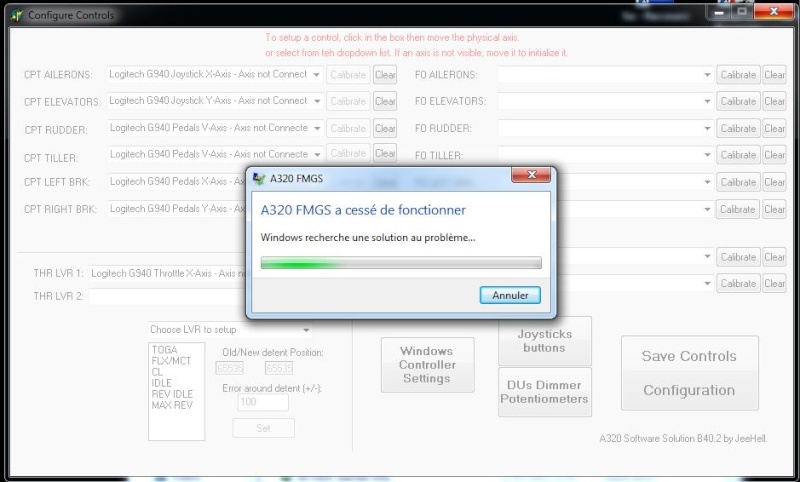The width and height of the screenshot is (800, 482).
Task: Select FLX/MCT in the detent list
Action: tap(171, 361)
